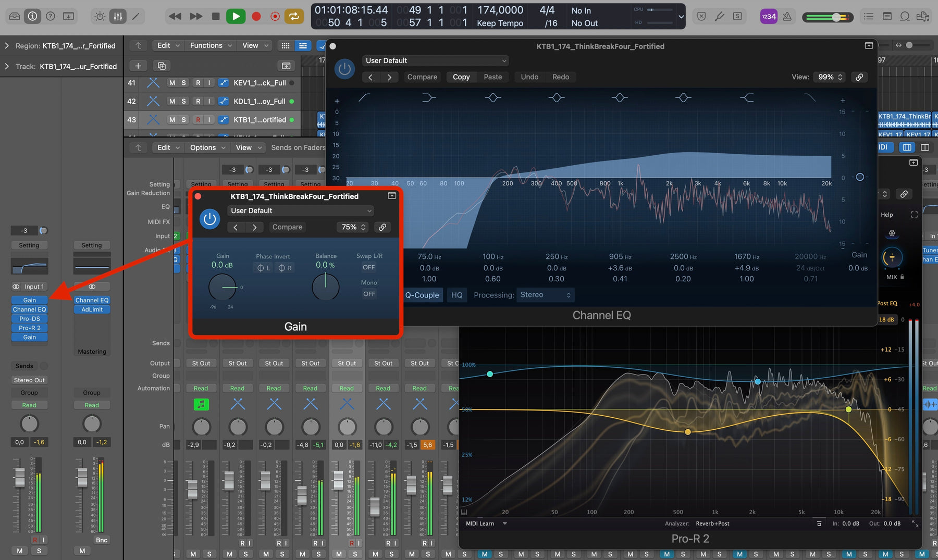Open List Editors icon in control bar
This screenshot has height=560, width=938.
click(869, 16)
